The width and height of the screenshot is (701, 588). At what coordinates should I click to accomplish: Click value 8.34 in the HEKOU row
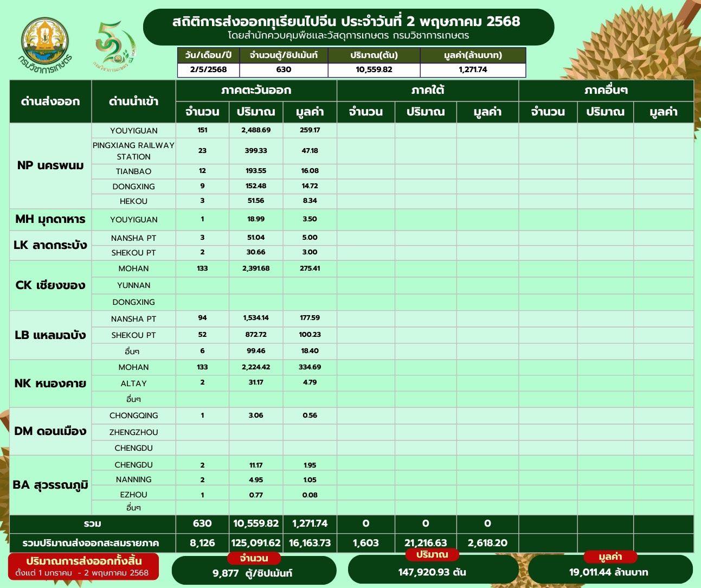pyautogui.click(x=310, y=201)
